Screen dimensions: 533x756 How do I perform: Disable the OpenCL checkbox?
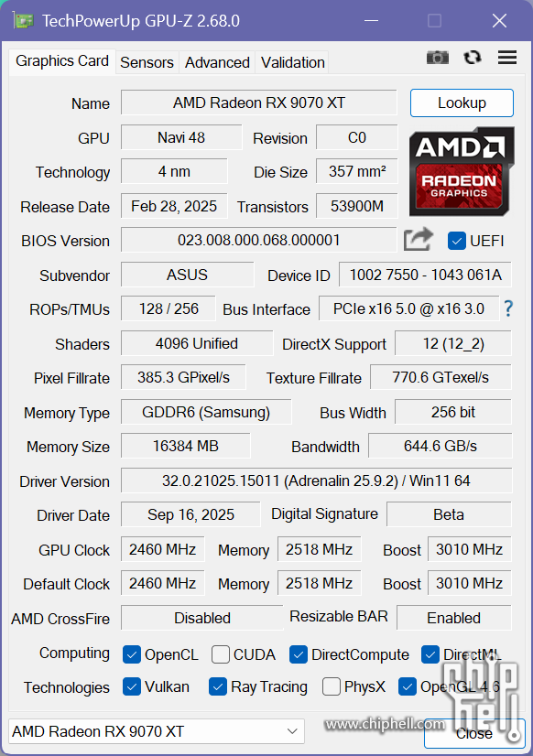click(132, 654)
